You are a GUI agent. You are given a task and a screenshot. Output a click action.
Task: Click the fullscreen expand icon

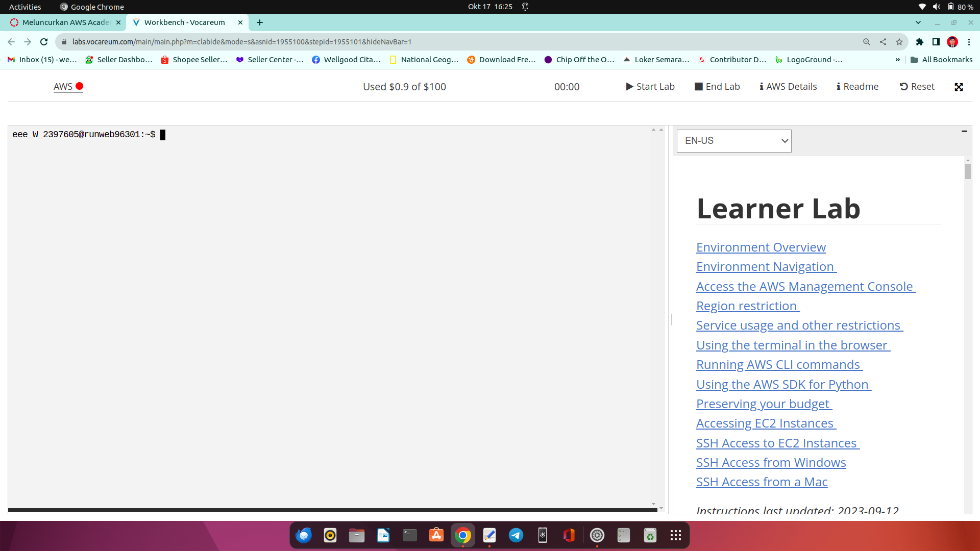click(x=959, y=87)
